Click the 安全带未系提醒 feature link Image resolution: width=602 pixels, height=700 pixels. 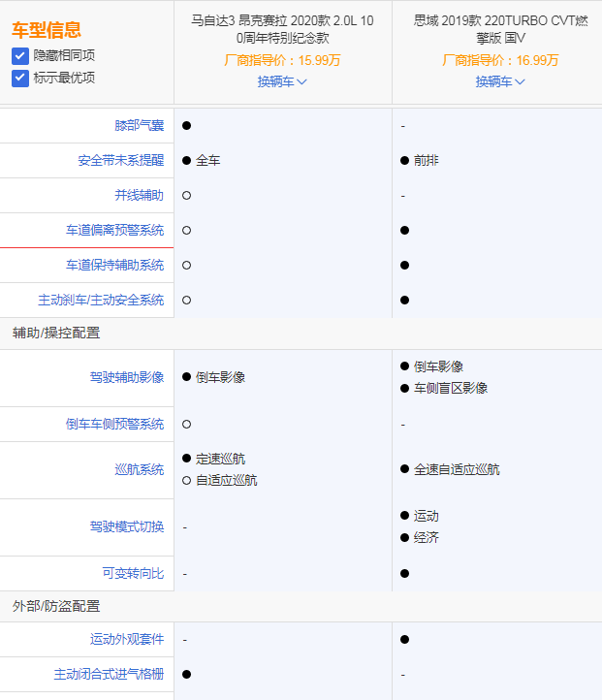tap(120, 161)
